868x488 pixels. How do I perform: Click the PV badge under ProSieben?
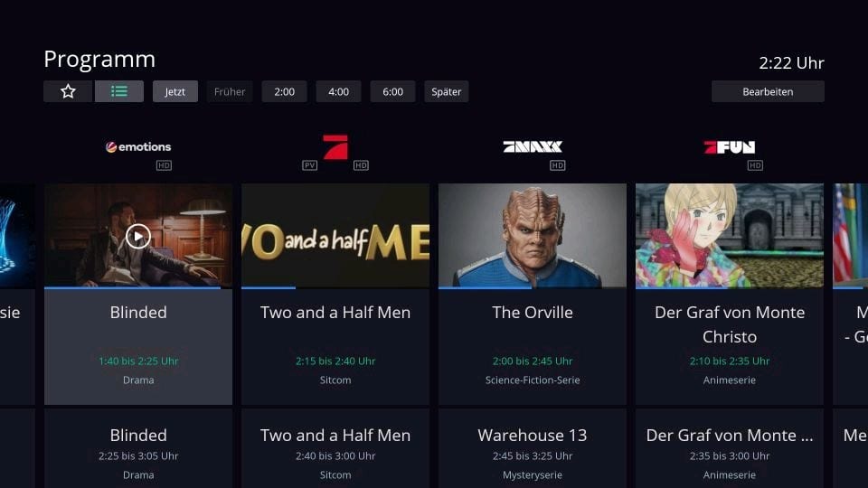pos(310,165)
